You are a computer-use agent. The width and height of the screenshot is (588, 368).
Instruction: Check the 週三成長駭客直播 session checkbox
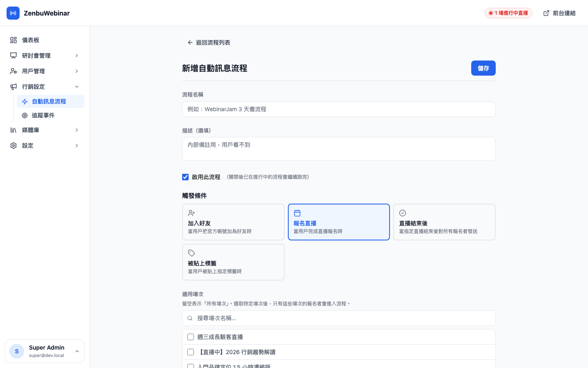[191, 337]
